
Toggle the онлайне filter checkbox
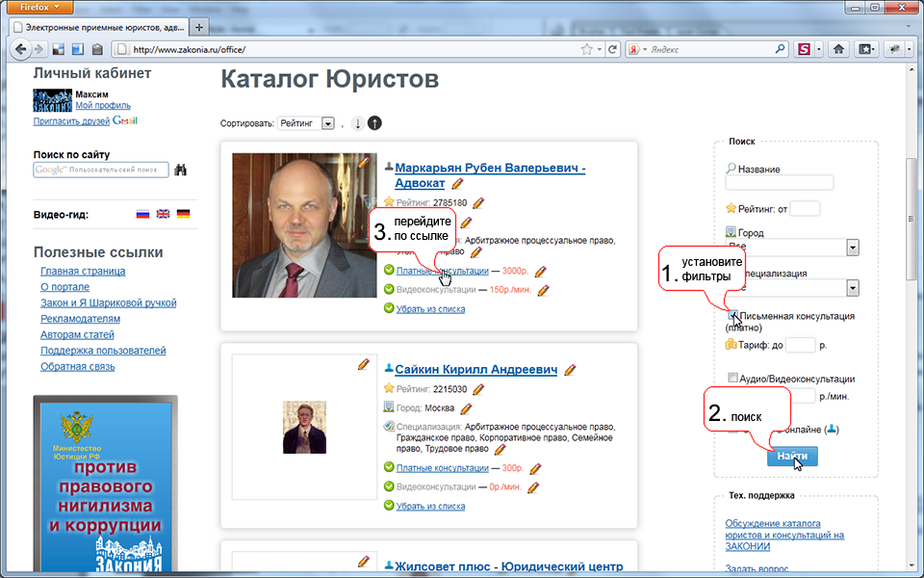[x=731, y=430]
